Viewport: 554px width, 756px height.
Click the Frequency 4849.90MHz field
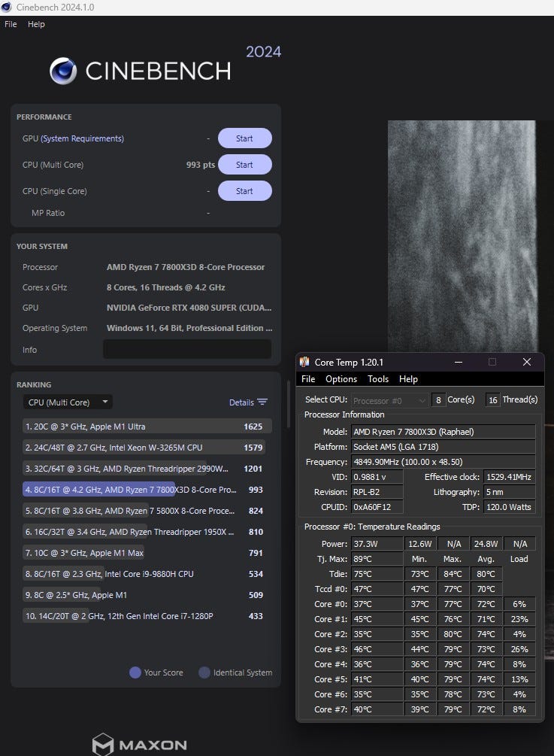[x=444, y=462]
